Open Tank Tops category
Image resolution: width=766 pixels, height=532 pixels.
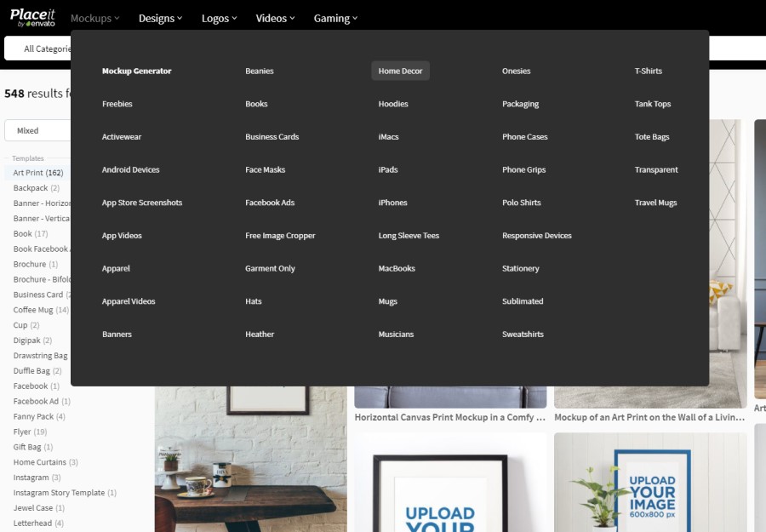[x=653, y=104]
